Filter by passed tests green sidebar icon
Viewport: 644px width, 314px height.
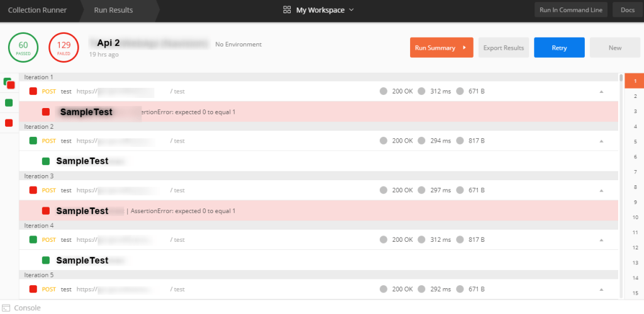click(x=9, y=102)
